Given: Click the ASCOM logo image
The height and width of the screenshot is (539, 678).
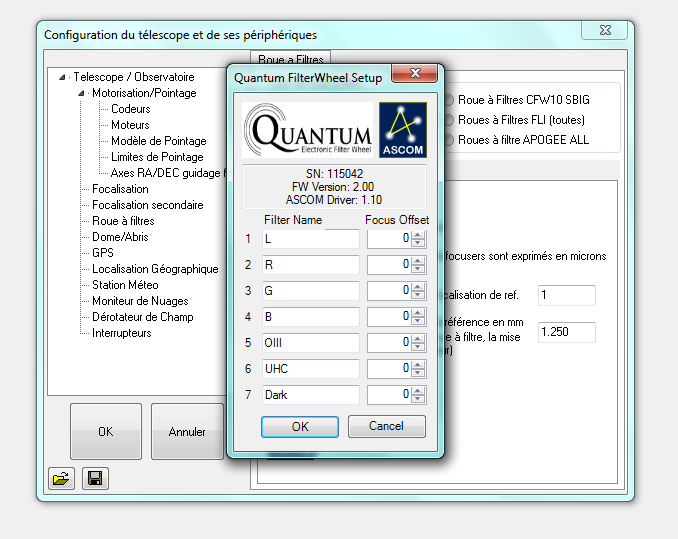Looking at the screenshot, I should [x=403, y=130].
